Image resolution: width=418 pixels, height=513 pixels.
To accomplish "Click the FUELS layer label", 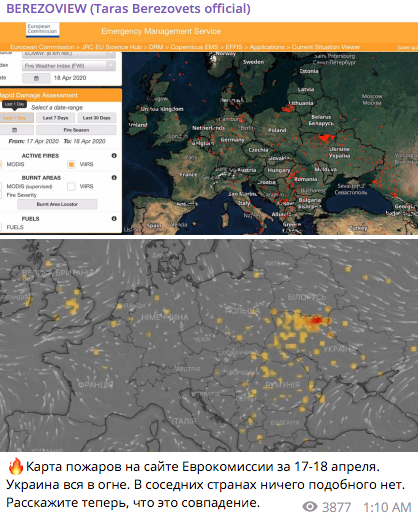I will point(15,227).
